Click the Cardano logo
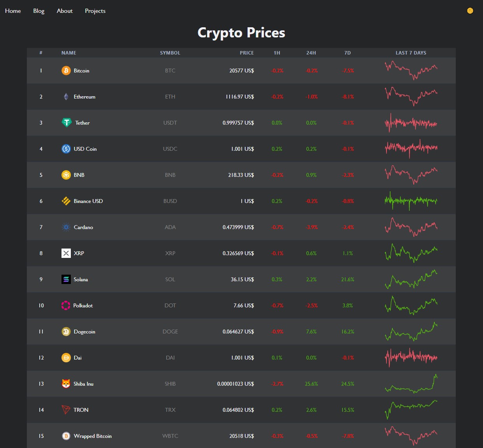The image size is (483, 448). pos(66,227)
